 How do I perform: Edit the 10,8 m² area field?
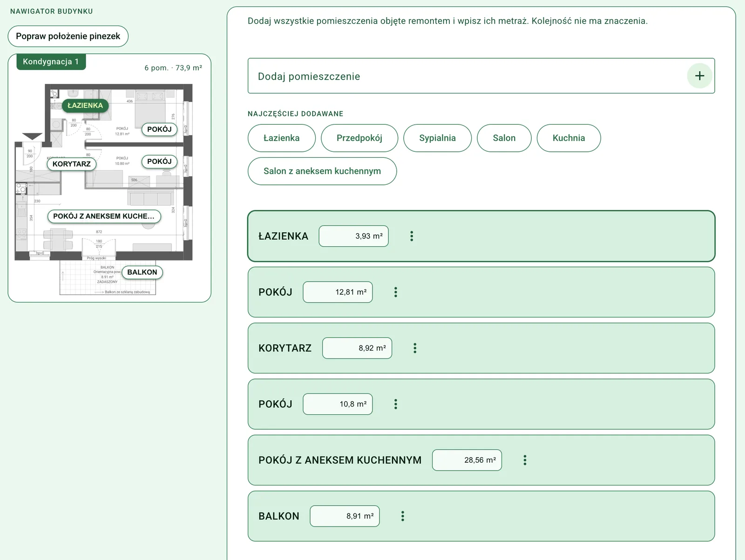click(338, 404)
